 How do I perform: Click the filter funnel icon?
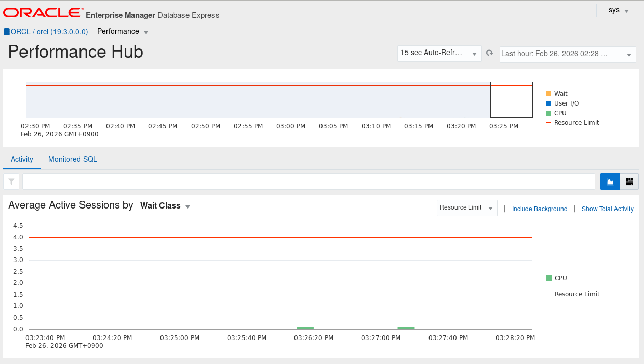(x=11, y=181)
